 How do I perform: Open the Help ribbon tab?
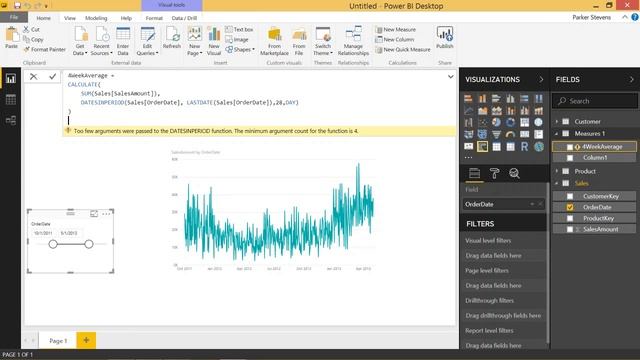pyautogui.click(x=126, y=18)
